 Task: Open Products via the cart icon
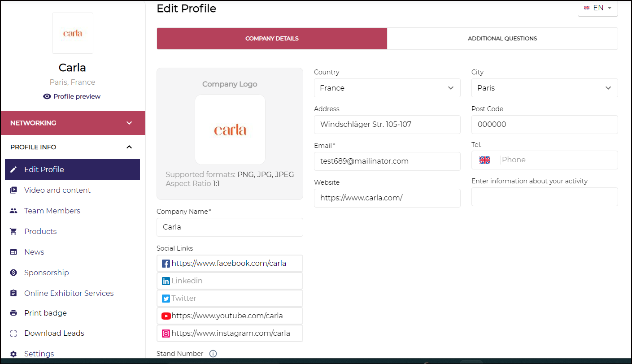[x=13, y=231]
